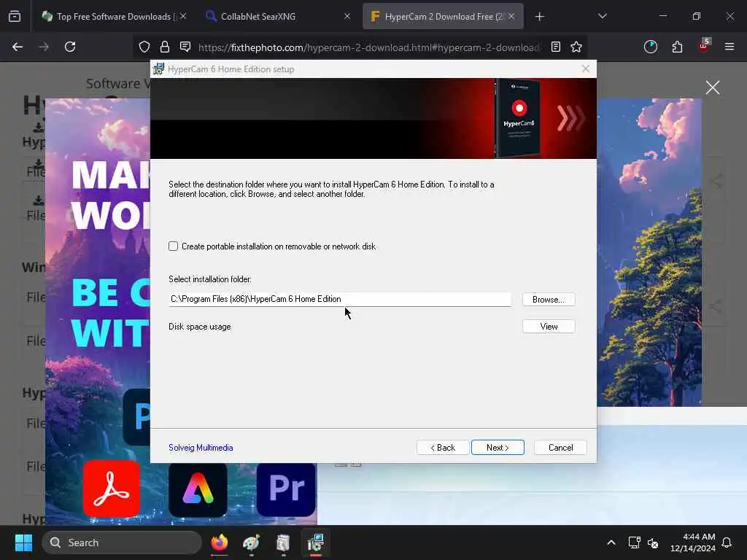This screenshot has width=747, height=560.
Task: Select the setup installer taskbar icon
Action: [315, 542]
